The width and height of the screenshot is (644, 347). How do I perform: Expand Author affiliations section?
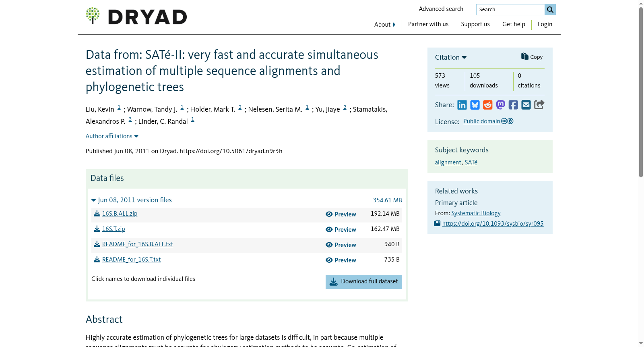click(x=112, y=136)
